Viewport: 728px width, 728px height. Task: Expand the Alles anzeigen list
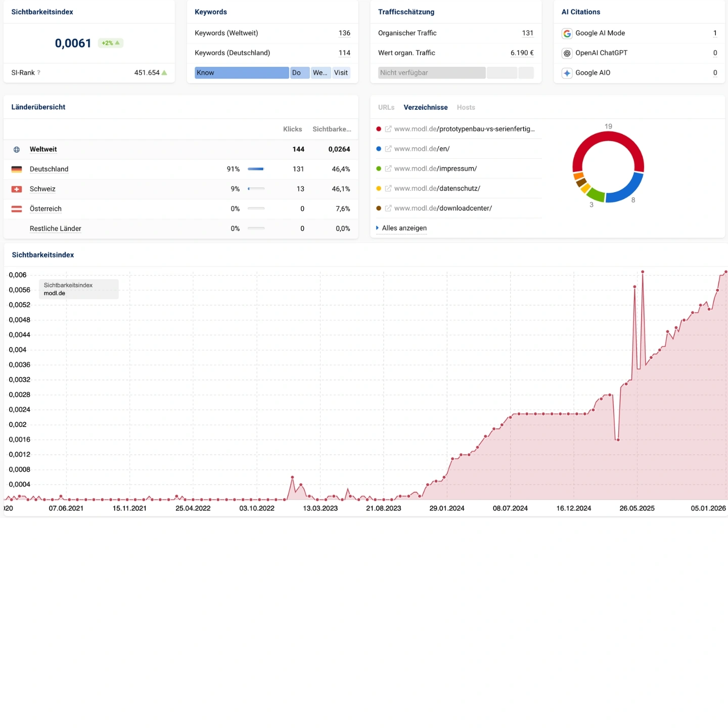(x=404, y=228)
